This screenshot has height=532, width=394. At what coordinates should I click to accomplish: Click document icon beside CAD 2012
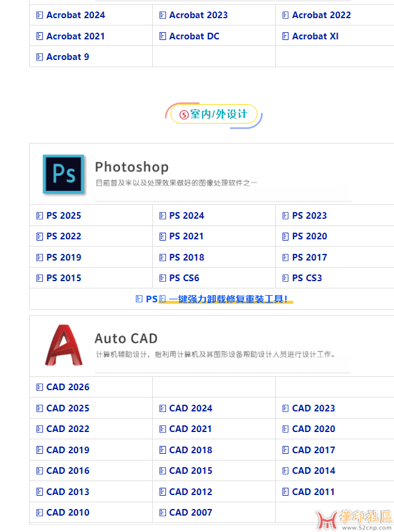tap(162, 491)
